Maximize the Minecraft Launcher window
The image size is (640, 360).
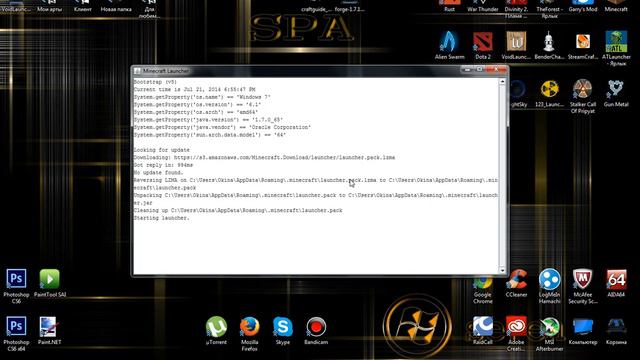coord(480,70)
